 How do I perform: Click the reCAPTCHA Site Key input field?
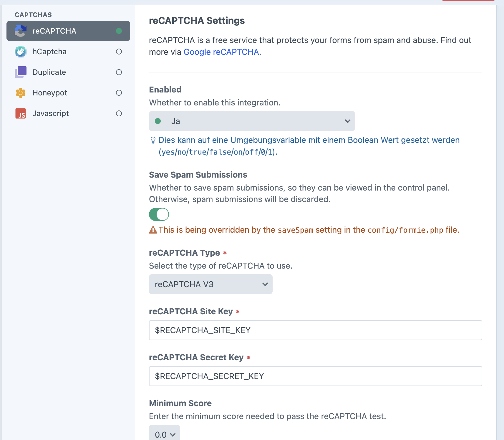coord(315,330)
